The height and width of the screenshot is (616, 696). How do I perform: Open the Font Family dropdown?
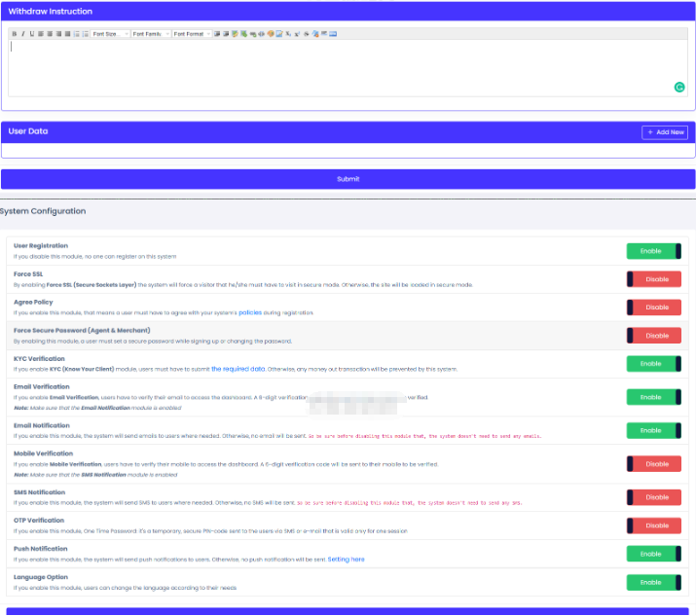tap(150, 34)
